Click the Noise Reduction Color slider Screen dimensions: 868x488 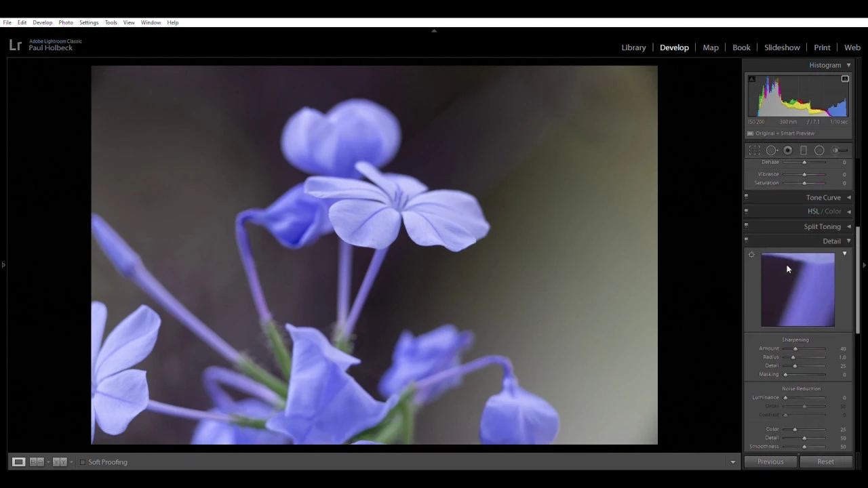coord(804,429)
